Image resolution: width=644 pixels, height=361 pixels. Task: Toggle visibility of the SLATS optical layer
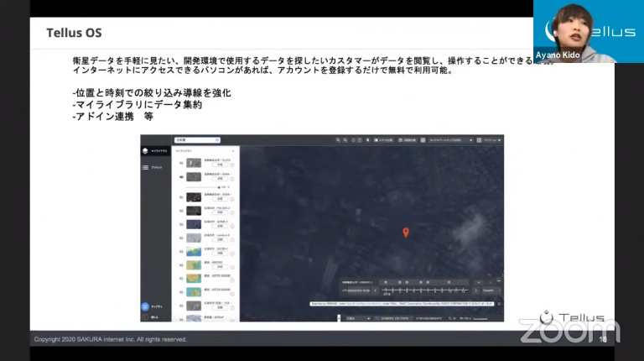181,163
